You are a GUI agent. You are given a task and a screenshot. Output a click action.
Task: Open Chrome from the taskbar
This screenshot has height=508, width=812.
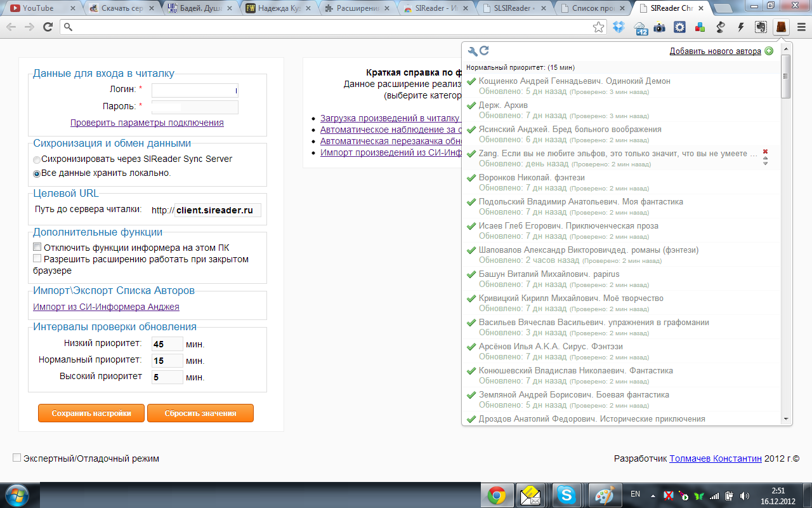[x=496, y=495]
